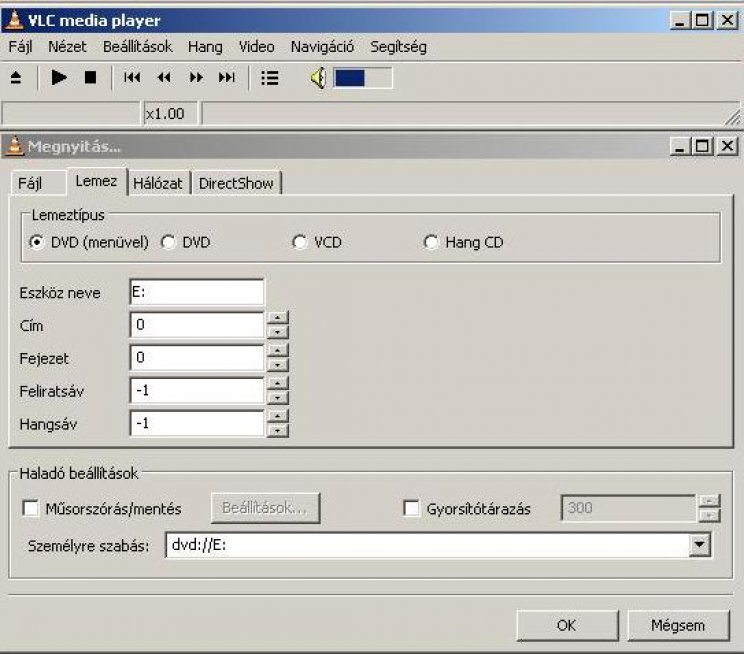Click the VLC cone icon in main title bar
Image resolution: width=744 pixels, height=654 pixels.
pos(14,20)
